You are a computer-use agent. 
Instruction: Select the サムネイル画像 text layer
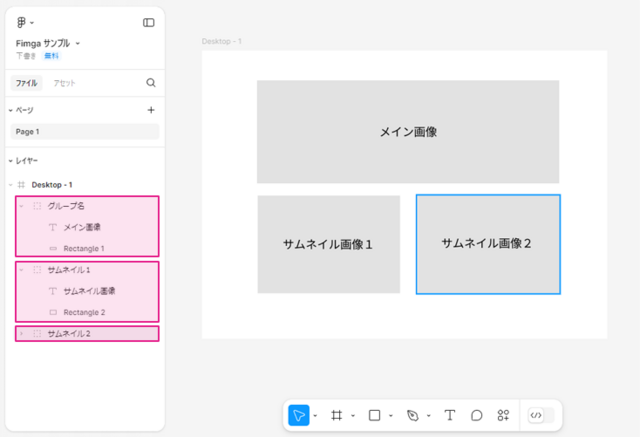[87, 291]
